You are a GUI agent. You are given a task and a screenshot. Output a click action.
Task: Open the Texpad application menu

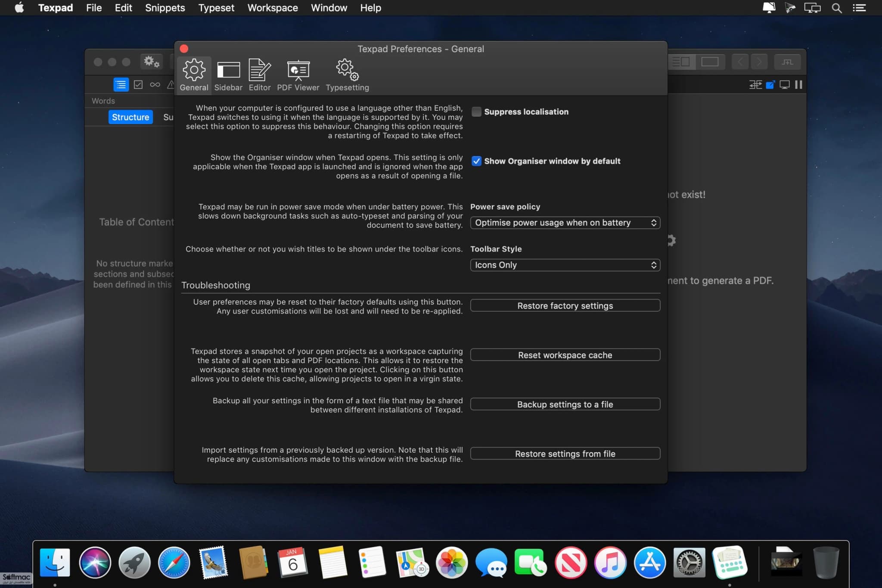pos(56,8)
